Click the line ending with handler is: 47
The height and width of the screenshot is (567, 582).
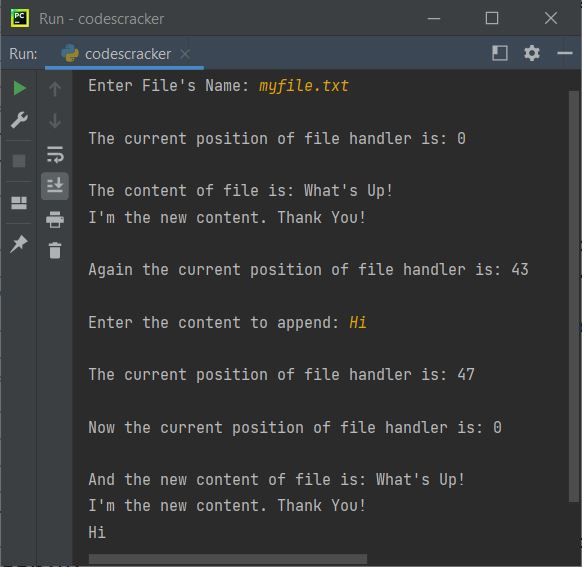pos(281,374)
